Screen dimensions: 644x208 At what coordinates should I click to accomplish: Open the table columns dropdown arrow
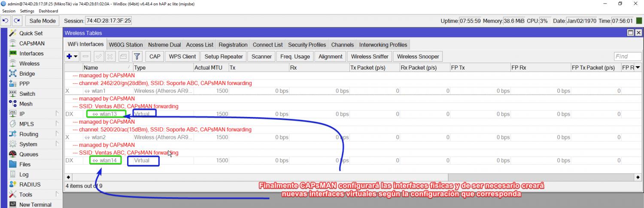[638, 67]
